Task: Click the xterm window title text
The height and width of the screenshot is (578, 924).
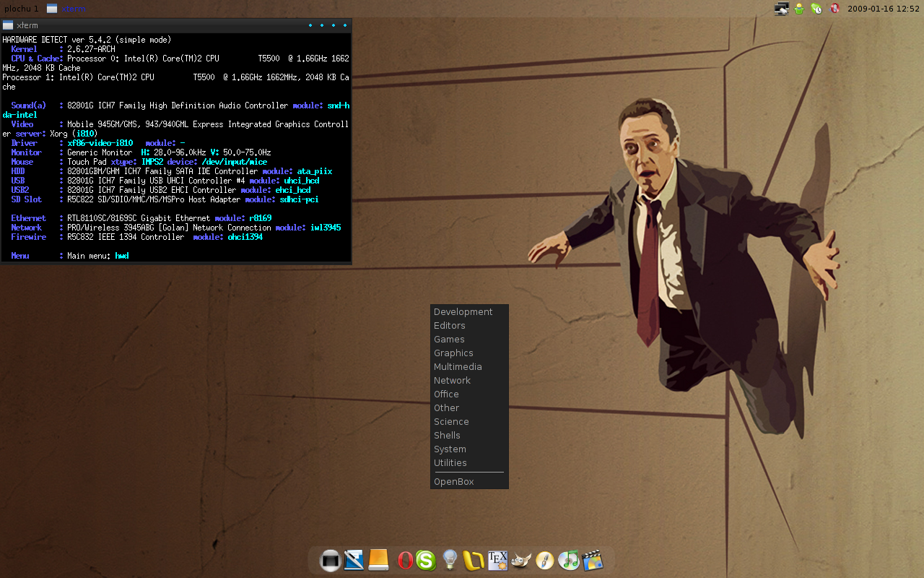Action: click(27, 25)
